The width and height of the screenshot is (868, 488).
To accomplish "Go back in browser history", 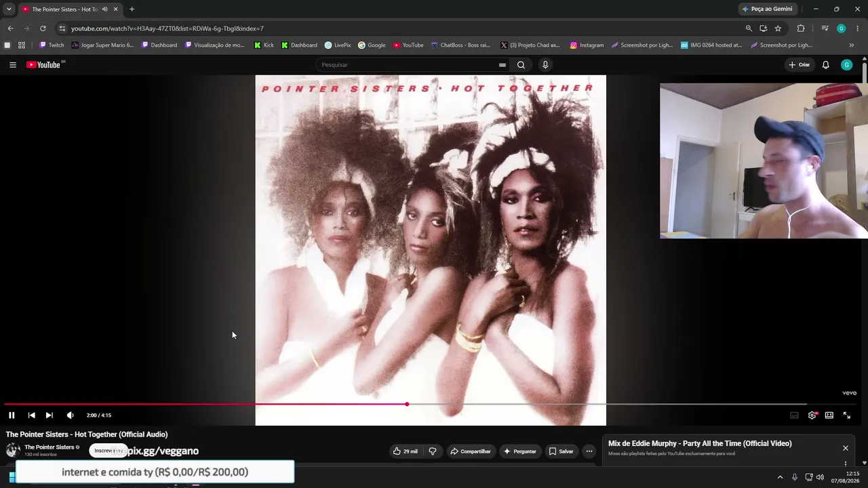I will [10, 28].
